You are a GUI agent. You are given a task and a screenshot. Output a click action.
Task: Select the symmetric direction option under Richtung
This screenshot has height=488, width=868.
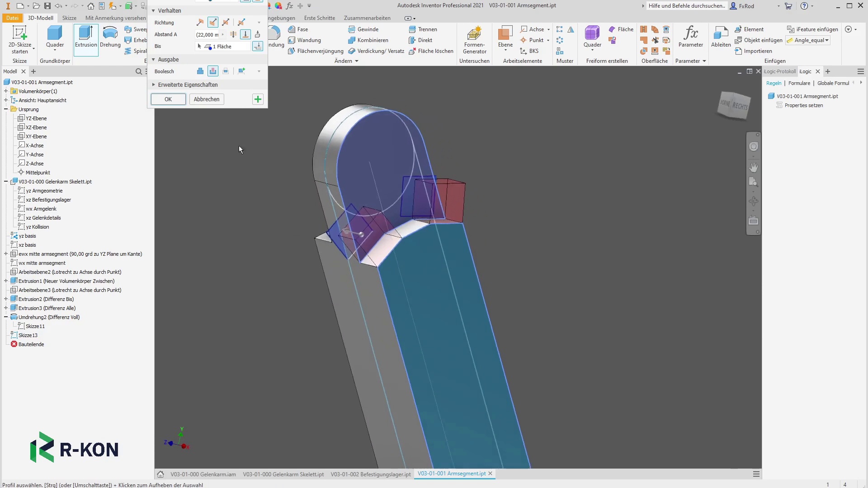point(226,22)
